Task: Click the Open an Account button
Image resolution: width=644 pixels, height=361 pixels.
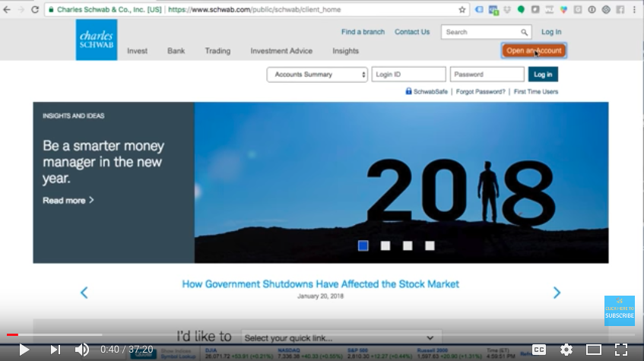Action: 534,50
